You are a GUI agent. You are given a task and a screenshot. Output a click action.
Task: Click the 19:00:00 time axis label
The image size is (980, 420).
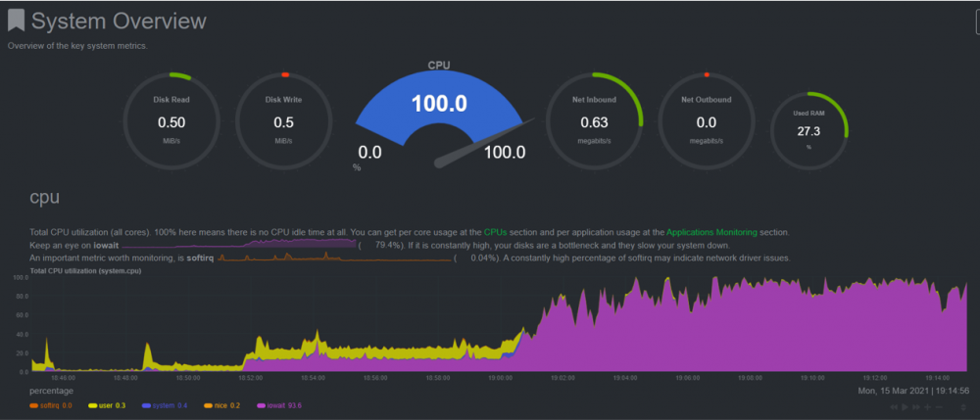coord(501,377)
